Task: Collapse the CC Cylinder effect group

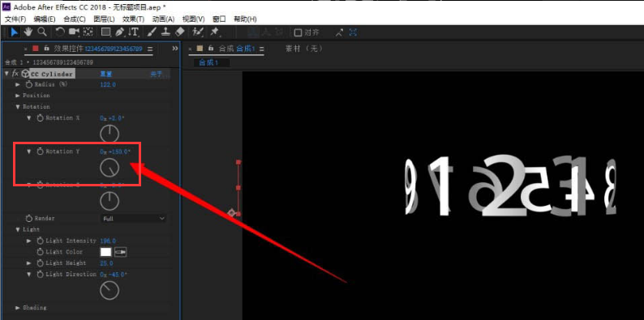Action: pyautogui.click(x=6, y=74)
